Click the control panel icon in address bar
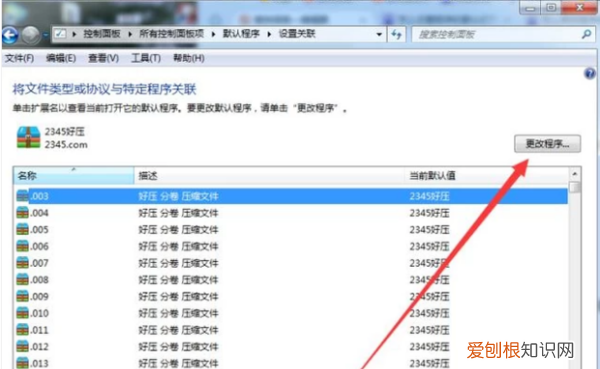Image resolution: width=600 pixels, height=369 pixels. 60,34
